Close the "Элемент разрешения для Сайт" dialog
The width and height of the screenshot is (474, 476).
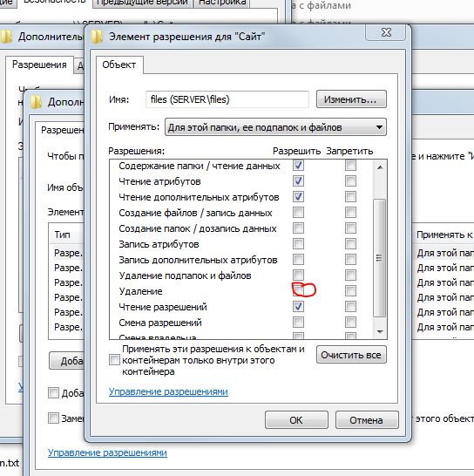coord(386,32)
